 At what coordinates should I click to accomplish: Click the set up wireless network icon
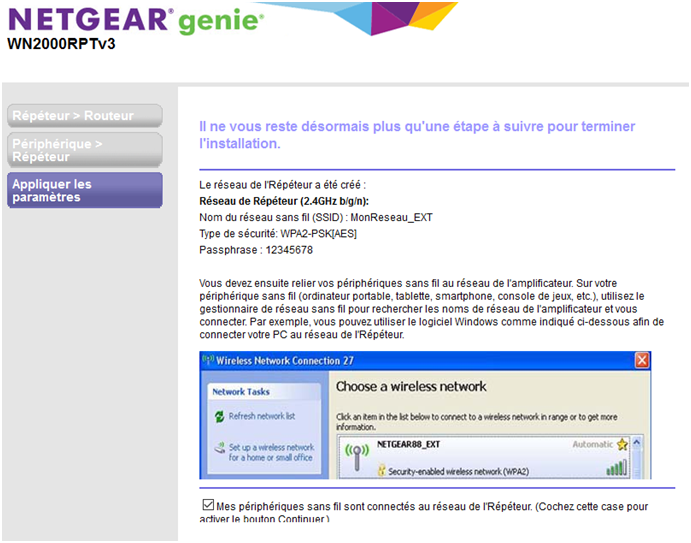pyautogui.click(x=219, y=448)
